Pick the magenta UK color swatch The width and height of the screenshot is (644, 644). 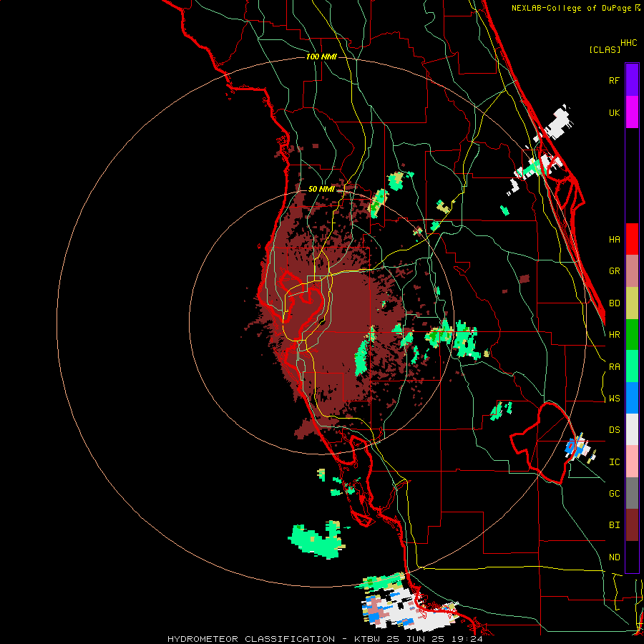pos(632,112)
